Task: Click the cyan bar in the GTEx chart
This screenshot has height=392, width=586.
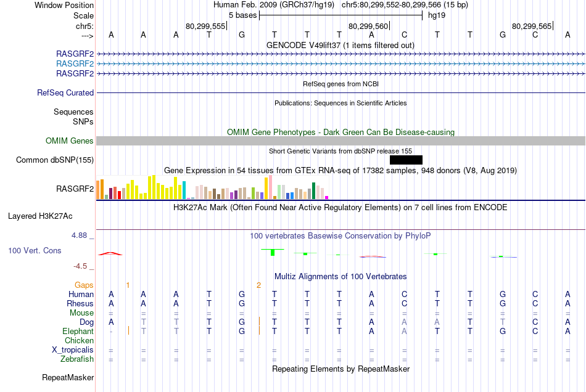Action: coord(184,190)
